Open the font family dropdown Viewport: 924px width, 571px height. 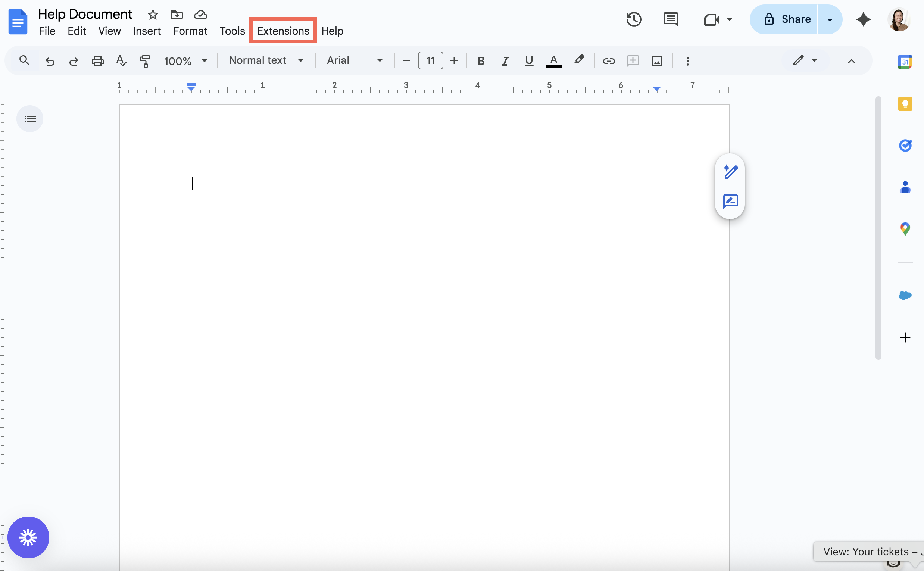click(353, 60)
